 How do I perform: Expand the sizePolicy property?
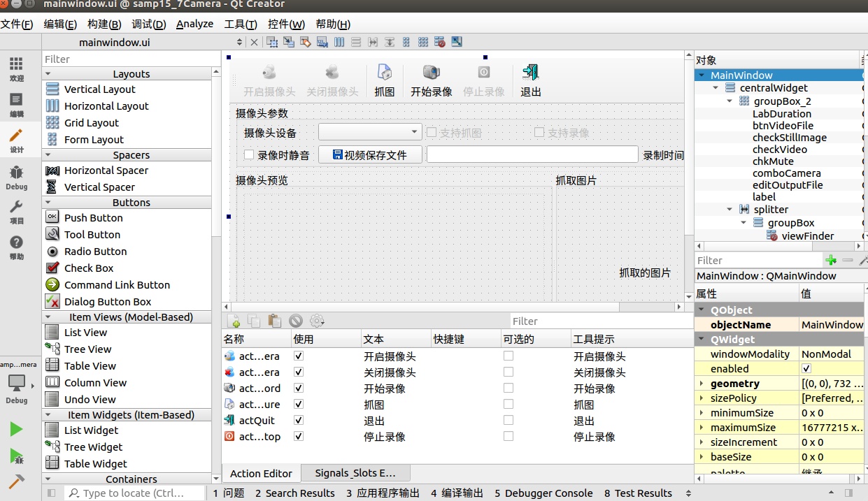click(702, 398)
